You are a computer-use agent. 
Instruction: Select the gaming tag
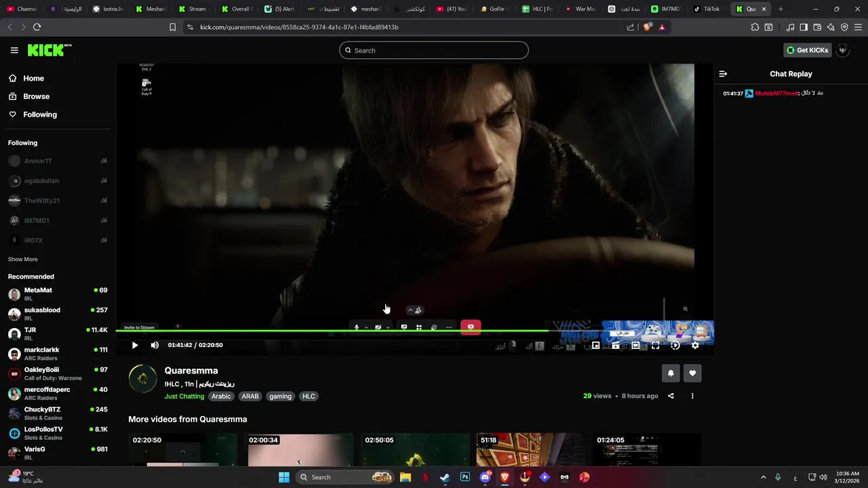point(280,396)
